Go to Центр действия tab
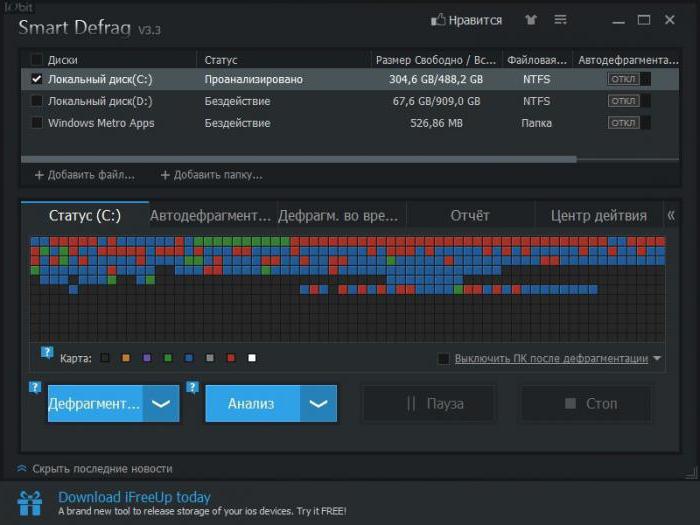Viewport: 700px width, 525px height. [598, 216]
